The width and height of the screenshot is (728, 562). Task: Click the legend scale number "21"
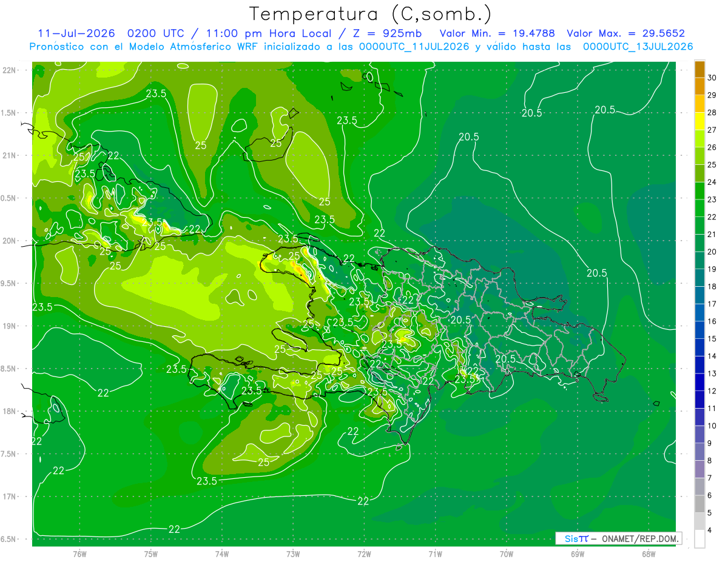pyautogui.click(x=712, y=234)
